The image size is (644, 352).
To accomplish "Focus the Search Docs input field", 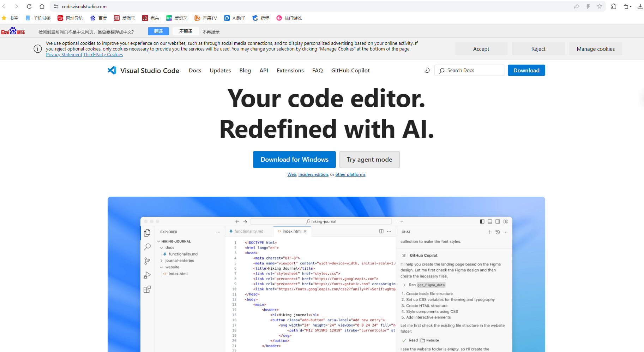I will 470,70.
